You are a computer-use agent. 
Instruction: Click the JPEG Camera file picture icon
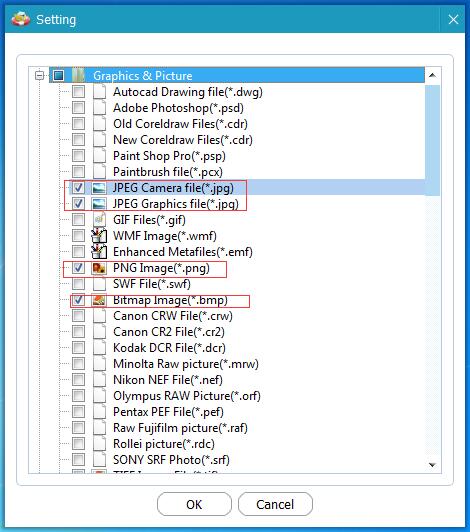pyautogui.click(x=99, y=188)
